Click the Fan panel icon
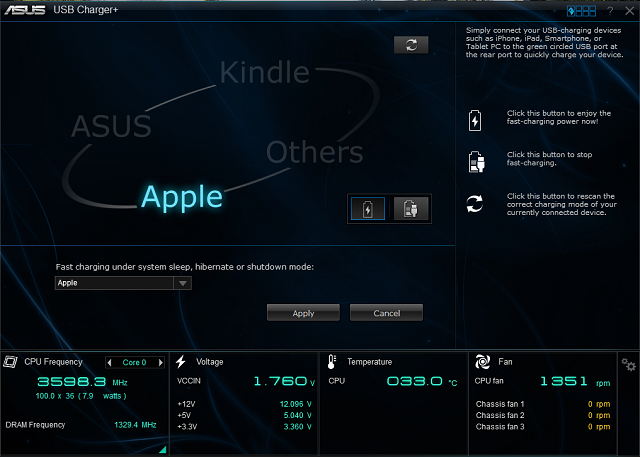The height and width of the screenshot is (457, 640). [x=481, y=362]
